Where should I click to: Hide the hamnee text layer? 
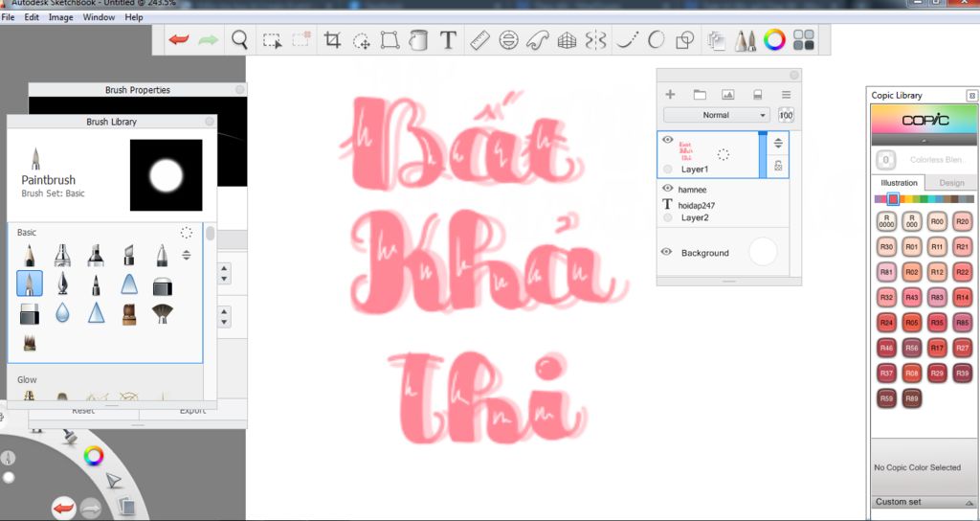pos(667,189)
